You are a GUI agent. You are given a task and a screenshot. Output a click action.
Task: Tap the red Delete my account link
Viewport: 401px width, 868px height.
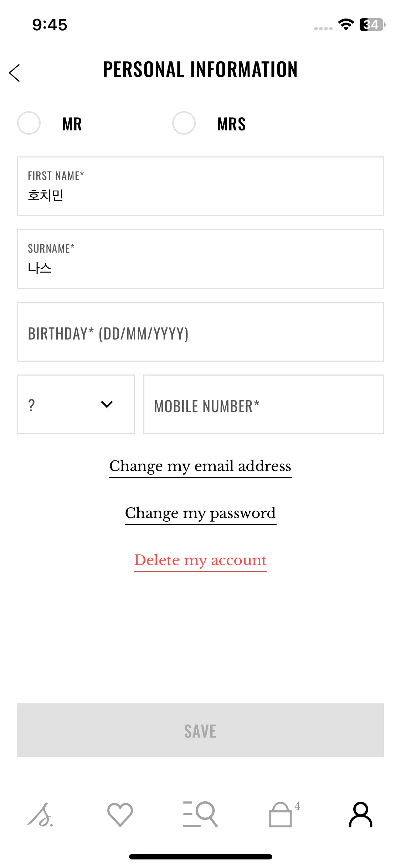click(200, 560)
